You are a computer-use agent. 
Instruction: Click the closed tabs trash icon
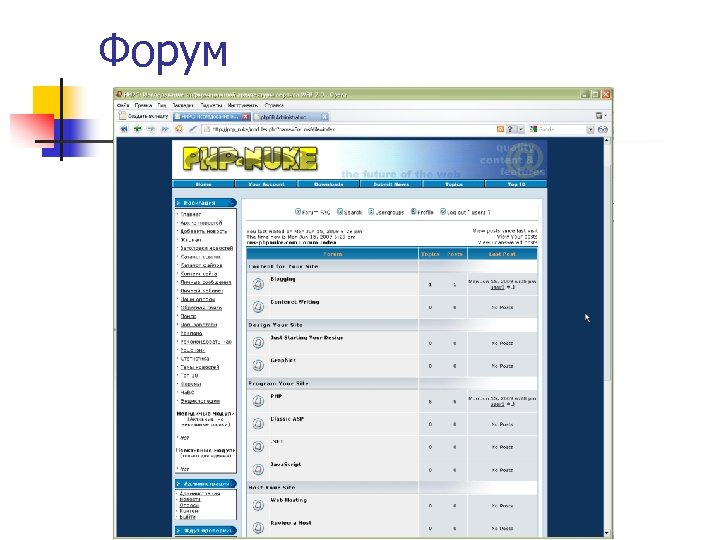click(599, 116)
